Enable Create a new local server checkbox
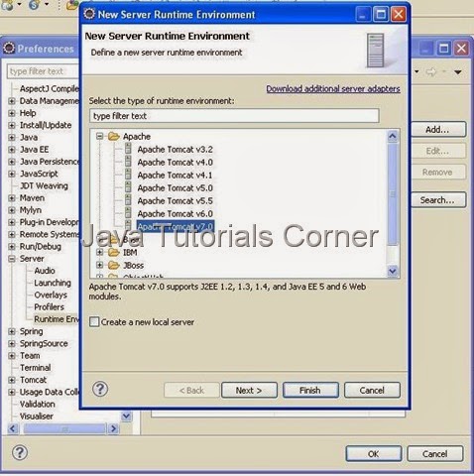 point(94,321)
